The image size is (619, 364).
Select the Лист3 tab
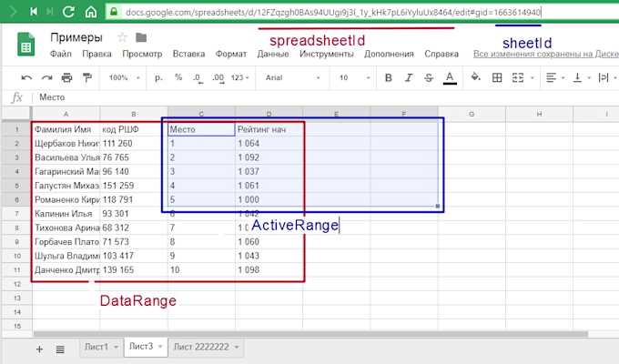tap(141, 346)
